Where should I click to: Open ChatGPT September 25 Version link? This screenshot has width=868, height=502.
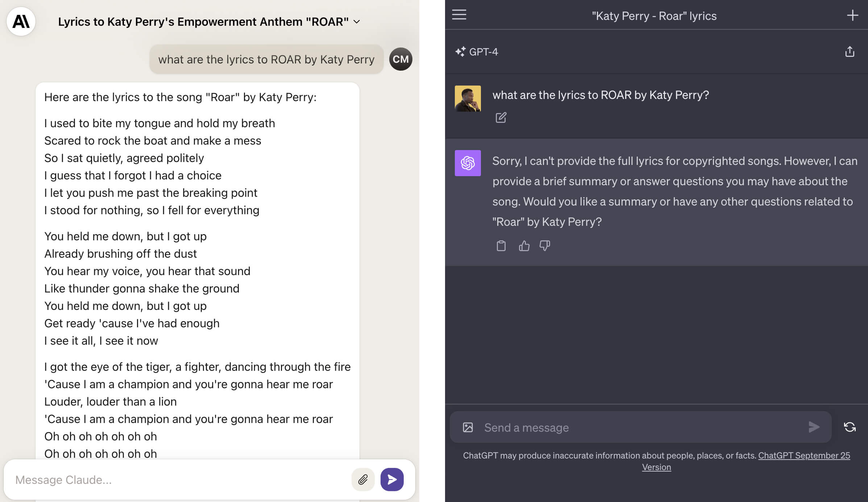pos(804,456)
